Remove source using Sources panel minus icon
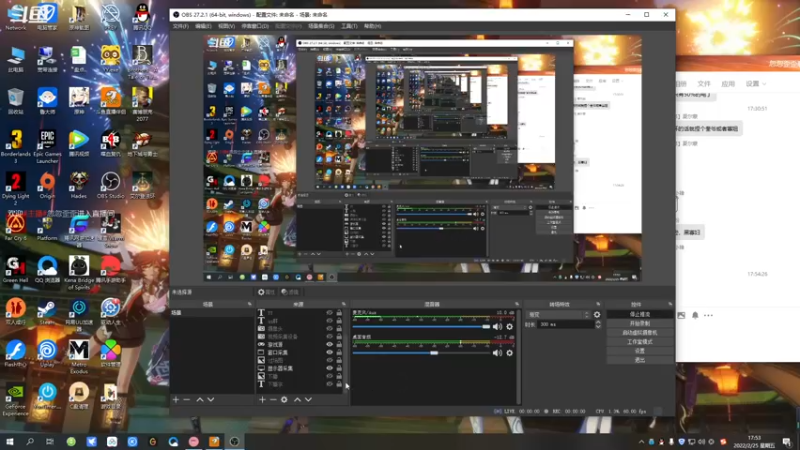Viewport: 800px width, 450px height. coord(273,399)
